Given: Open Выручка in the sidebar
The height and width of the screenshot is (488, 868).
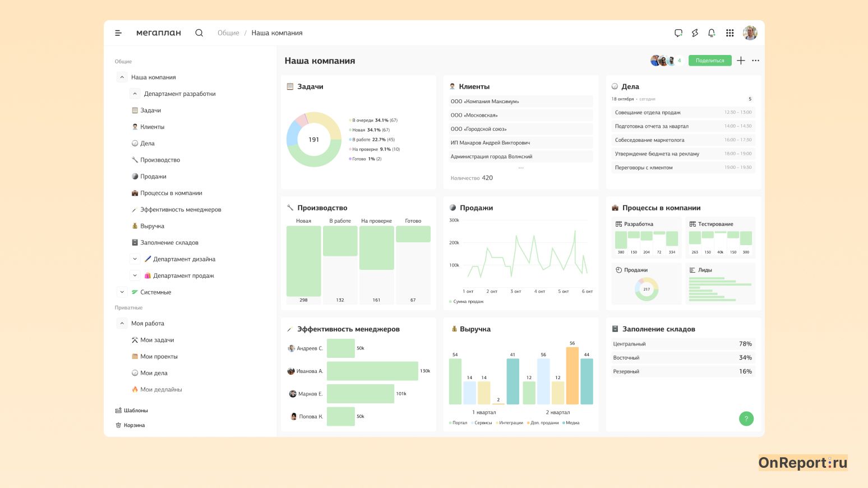Looking at the screenshot, I should [x=148, y=226].
